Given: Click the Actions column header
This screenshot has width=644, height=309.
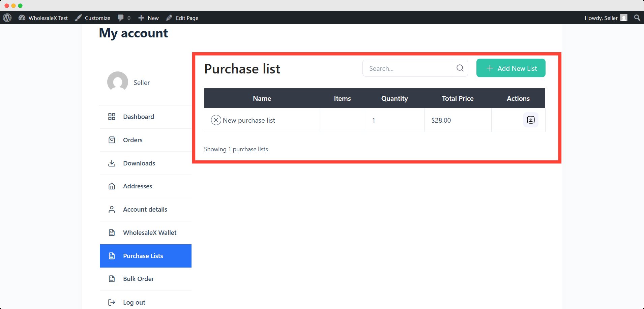Looking at the screenshot, I should point(518,98).
